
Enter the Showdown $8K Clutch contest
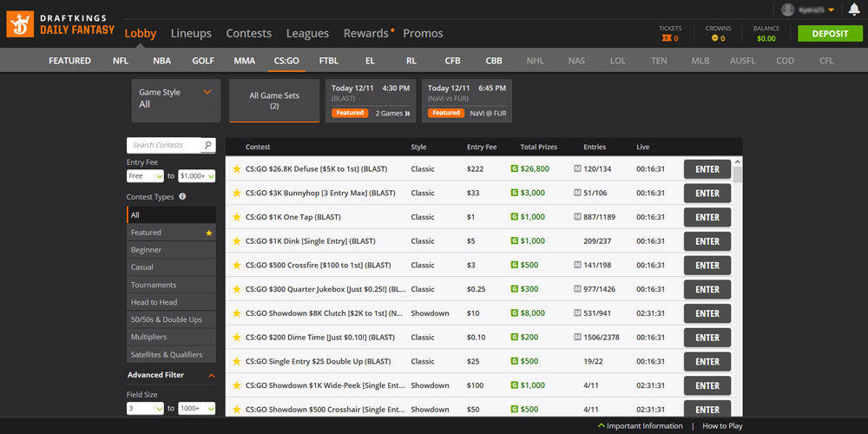(x=707, y=313)
